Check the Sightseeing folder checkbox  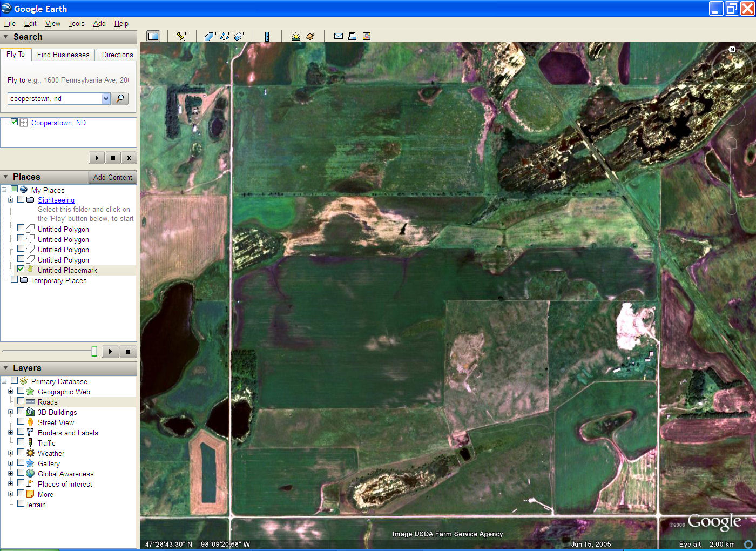[x=21, y=199]
